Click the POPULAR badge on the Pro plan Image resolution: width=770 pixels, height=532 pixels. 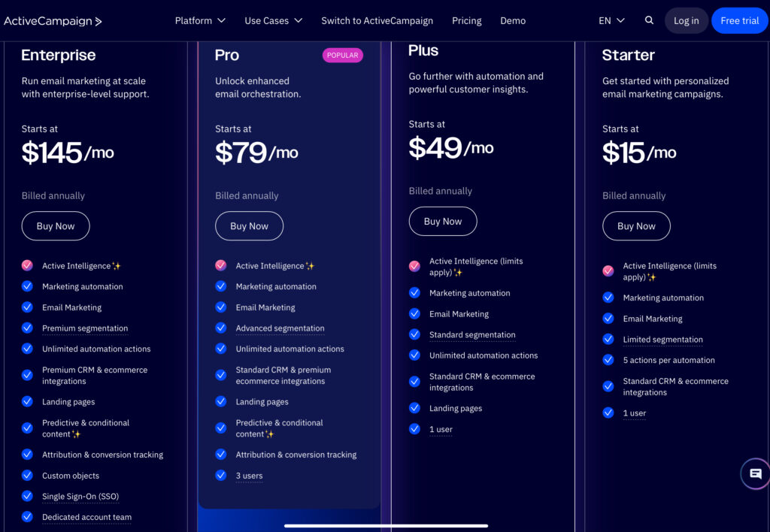(x=342, y=55)
